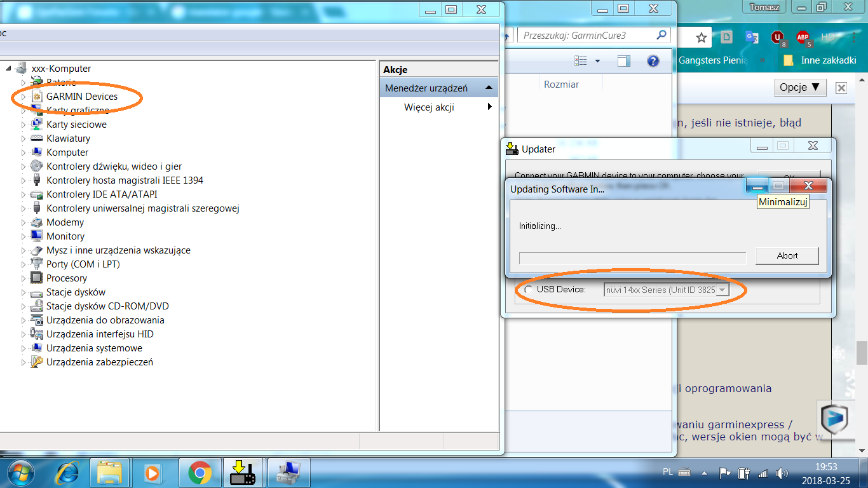Open the volume control in the system tray
This screenshot has height=488, width=868.
(782, 473)
